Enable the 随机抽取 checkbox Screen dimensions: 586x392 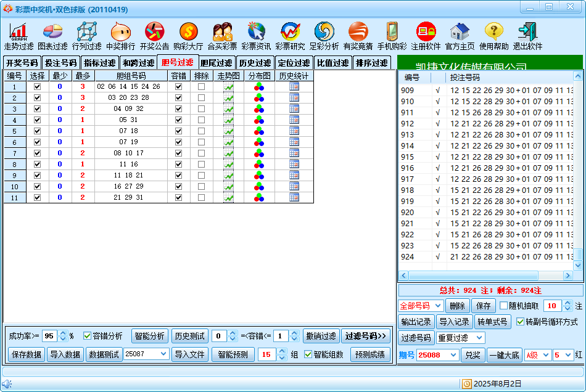504,306
